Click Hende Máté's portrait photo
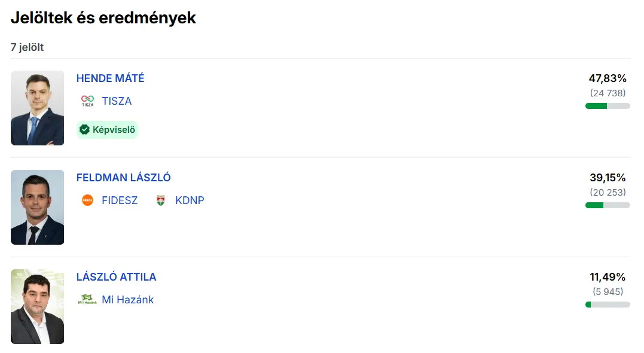The width and height of the screenshot is (644, 353). 37,108
